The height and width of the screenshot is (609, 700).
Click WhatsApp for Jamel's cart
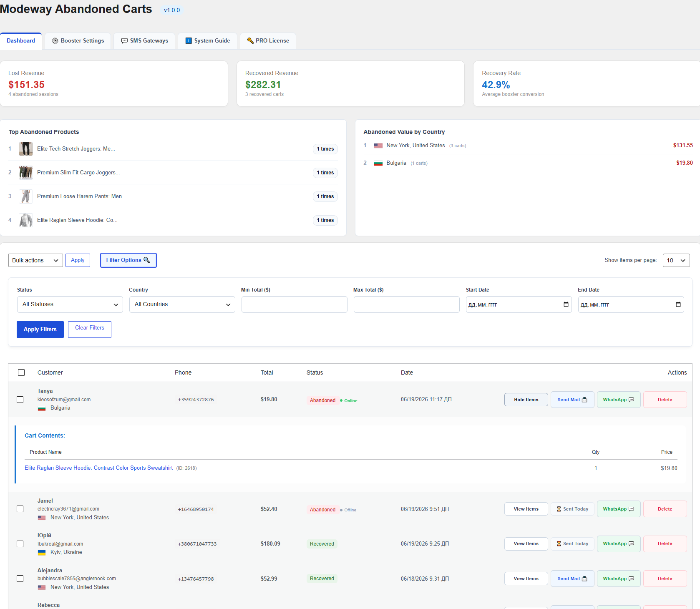[619, 509]
